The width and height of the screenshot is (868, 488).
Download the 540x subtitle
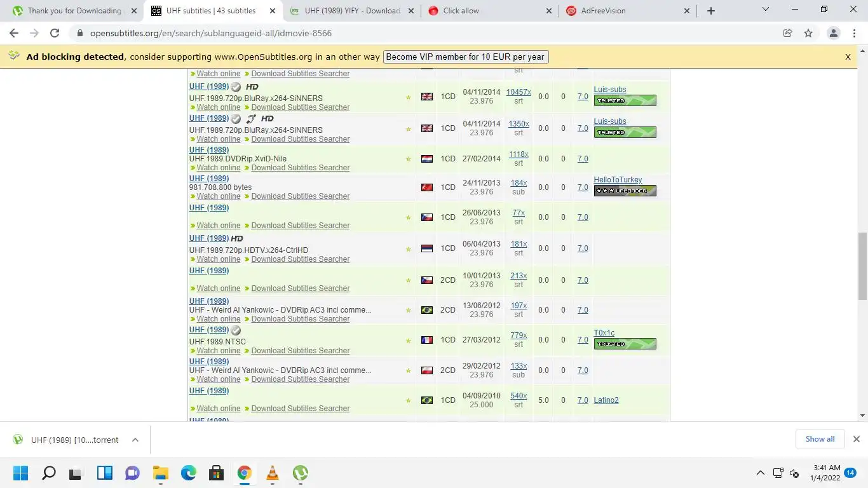pos(519,396)
